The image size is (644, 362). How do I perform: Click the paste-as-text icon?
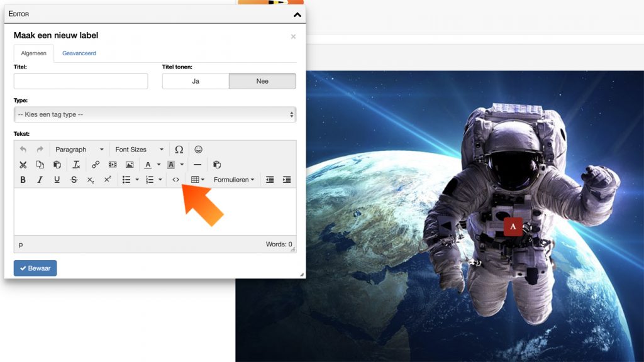click(x=217, y=165)
